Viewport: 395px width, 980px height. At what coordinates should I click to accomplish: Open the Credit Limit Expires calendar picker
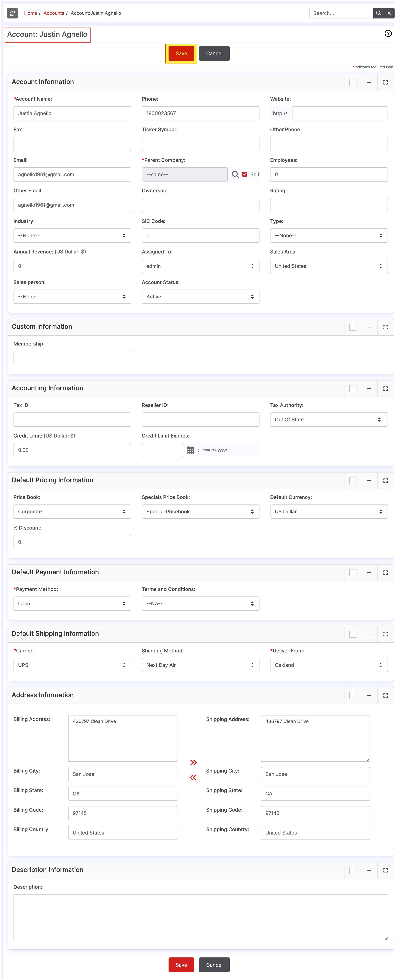[x=190, y=450]
